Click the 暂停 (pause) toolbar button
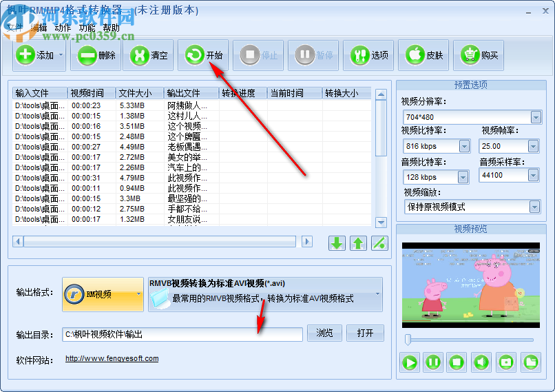555x392 pixels. click(313, 56)
